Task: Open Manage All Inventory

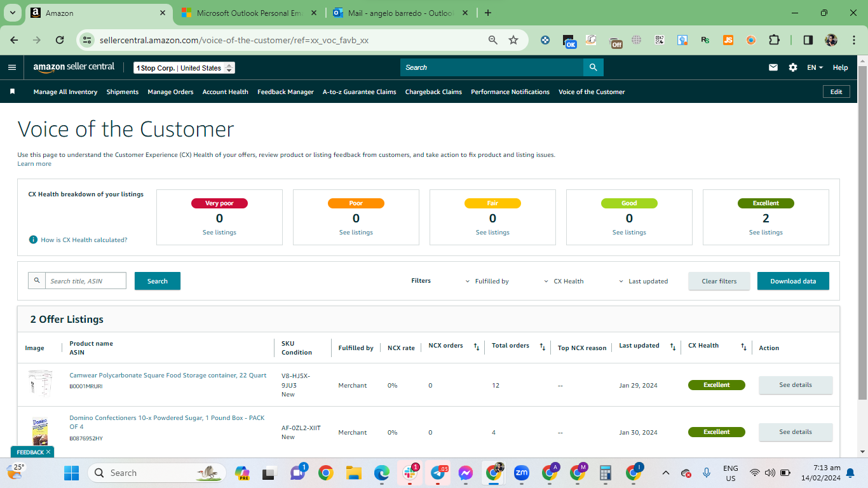Action: click(x=65, y=91)
